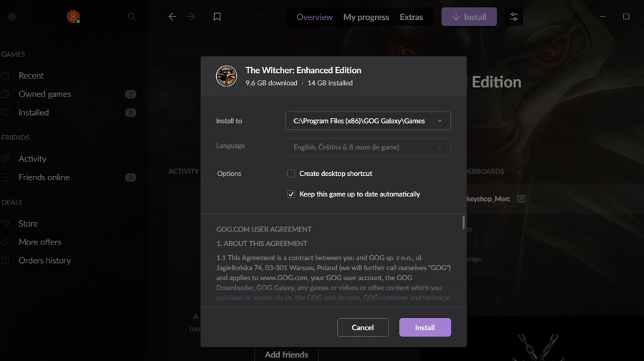This screenshot has width=644, height=361.
Task: Enable Create desktop shortcut checkbox
Action: click(x=291, y=174)
